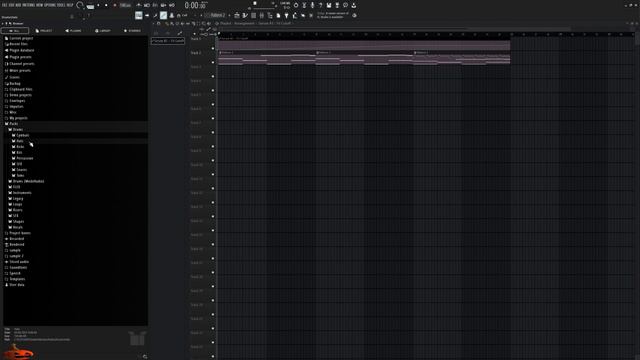Mute Track 1 with its dot toggle

click(213, 48)
